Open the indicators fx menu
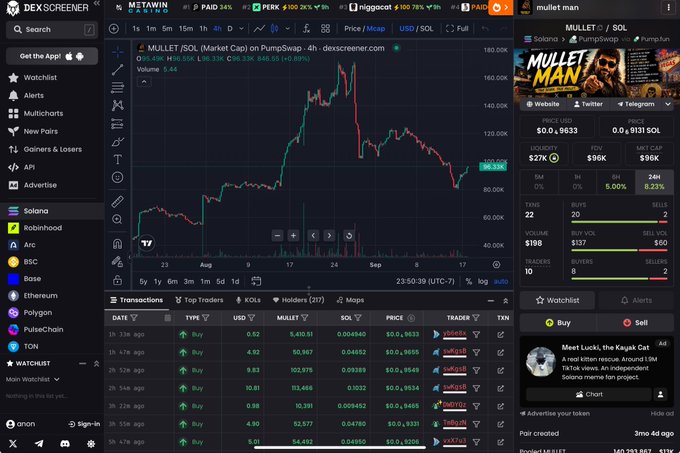This screenshot has width=680, height=453. tap(306, 29)
